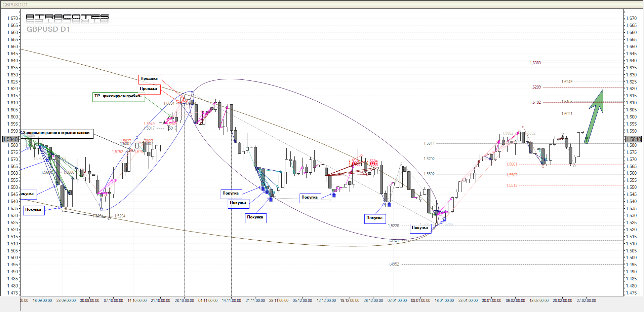The height and width of the screenshot is (312, 644).
Task: Click the 1,6108 price level label
Action: [567, 102]
